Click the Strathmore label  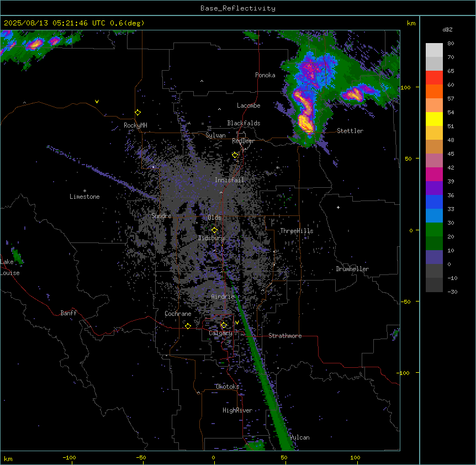(x=285, y=336)
